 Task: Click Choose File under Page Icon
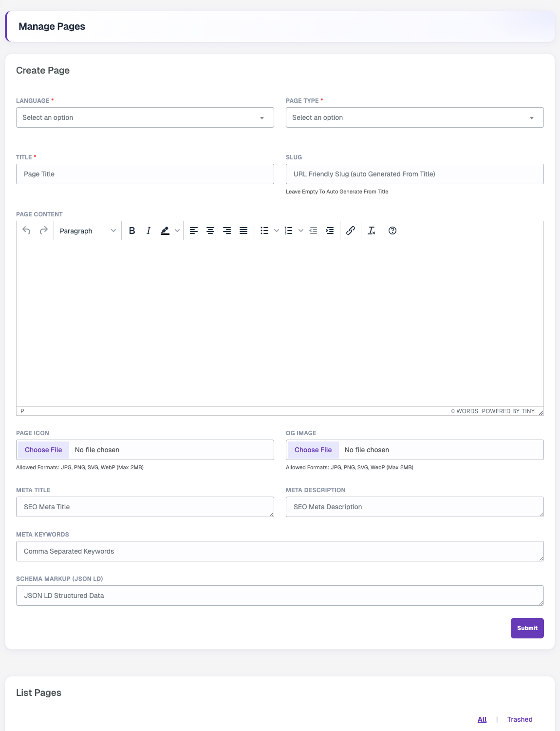coord(43,450)
